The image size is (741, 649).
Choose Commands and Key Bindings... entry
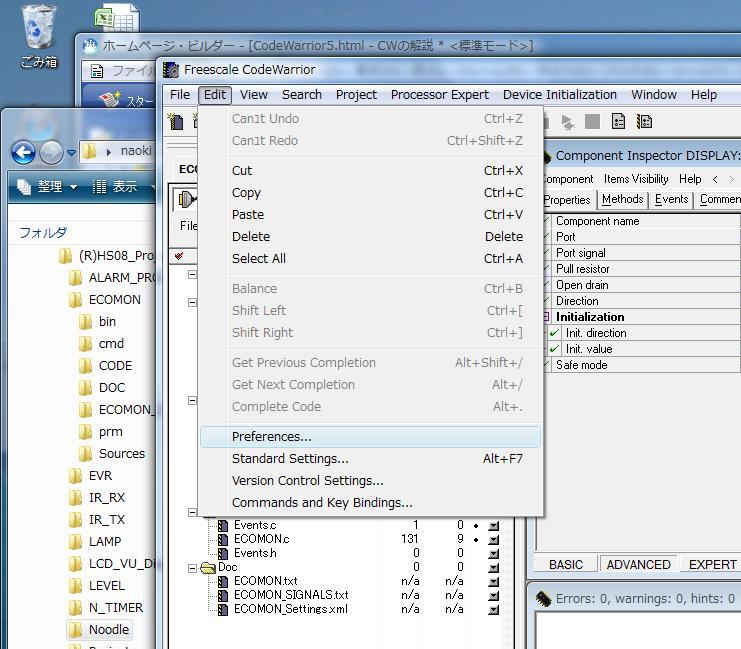(x=370, y=502)
